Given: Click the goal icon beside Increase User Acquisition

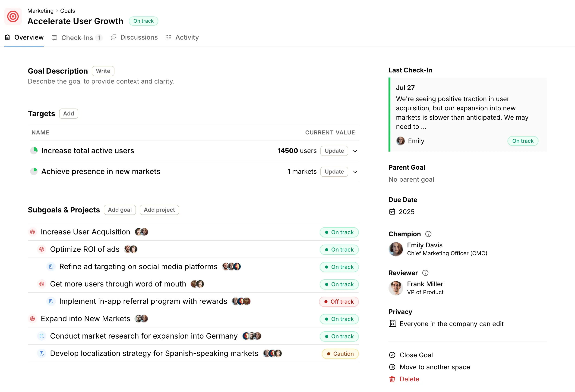Looking at the screenshot, I should (x=32, y=232).
